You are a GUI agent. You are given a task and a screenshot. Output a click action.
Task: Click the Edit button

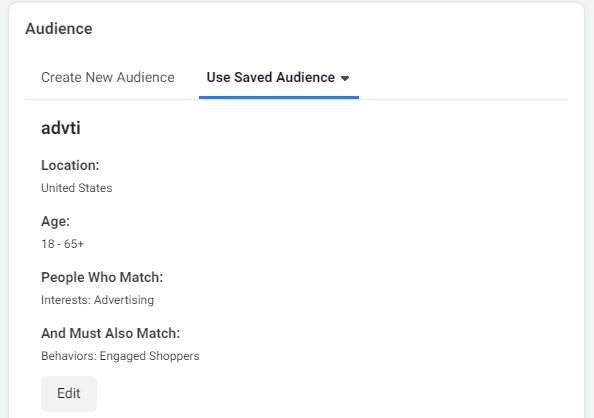(69, 393)
